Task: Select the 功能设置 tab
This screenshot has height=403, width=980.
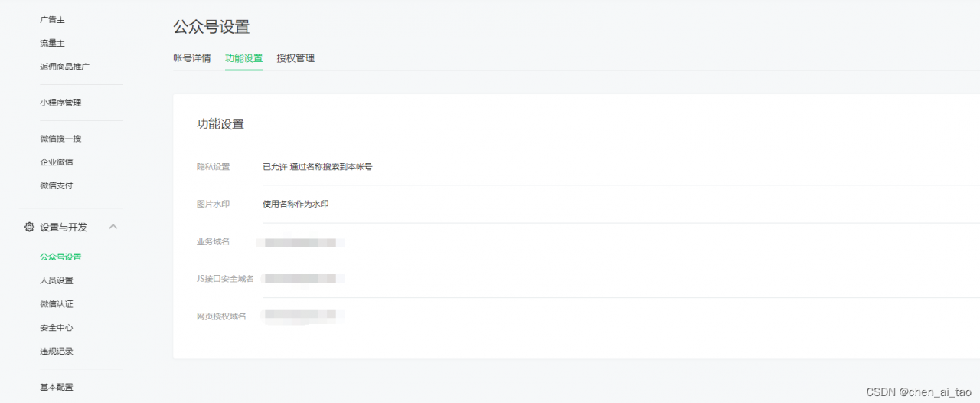Action: [x=243, y=58]
